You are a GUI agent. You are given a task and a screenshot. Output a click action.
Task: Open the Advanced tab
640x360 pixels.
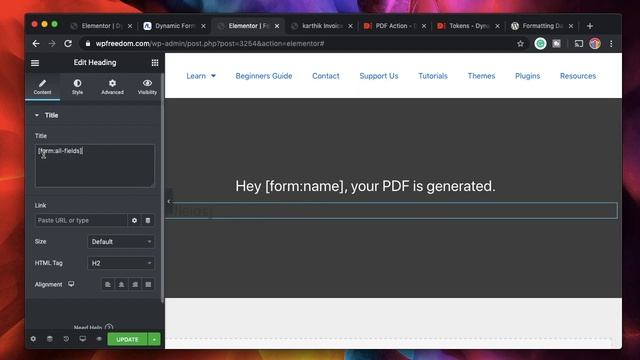pos(112,87)
